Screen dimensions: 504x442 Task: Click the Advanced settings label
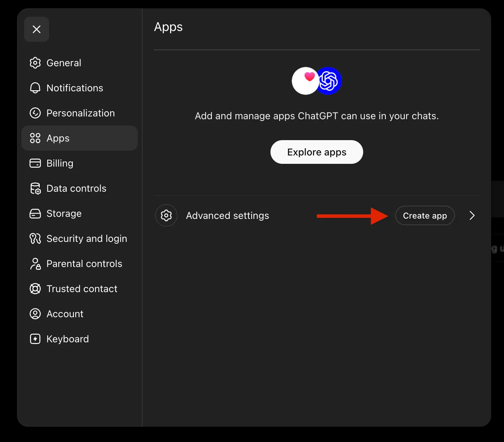tap(228, 215)
